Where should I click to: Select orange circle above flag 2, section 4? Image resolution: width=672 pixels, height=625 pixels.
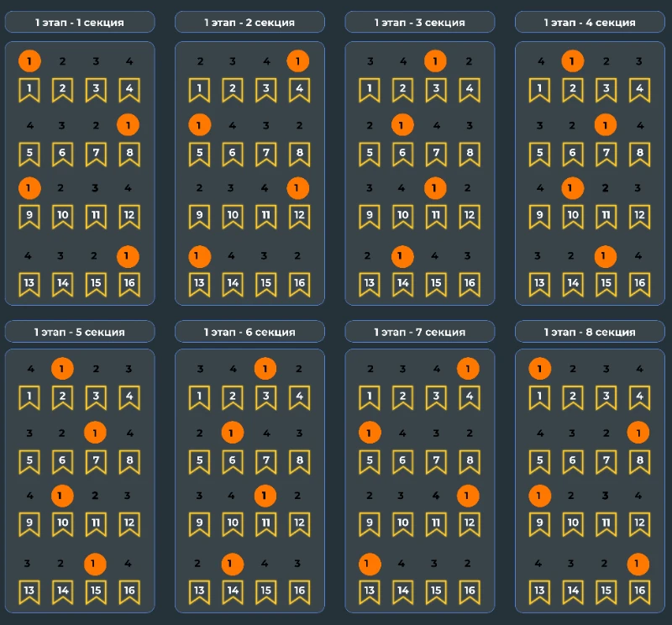click(x=573, y=60)
